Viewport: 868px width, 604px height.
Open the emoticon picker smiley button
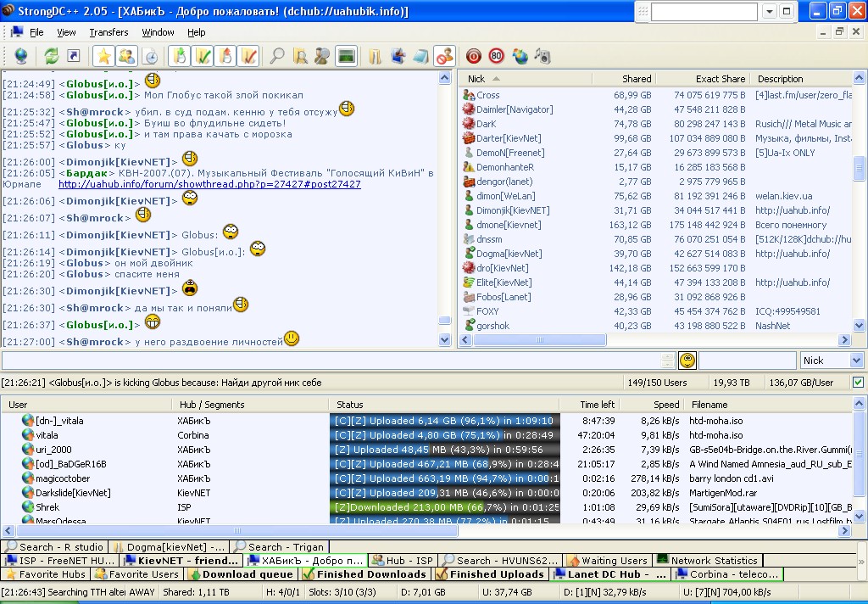(687, 361)
